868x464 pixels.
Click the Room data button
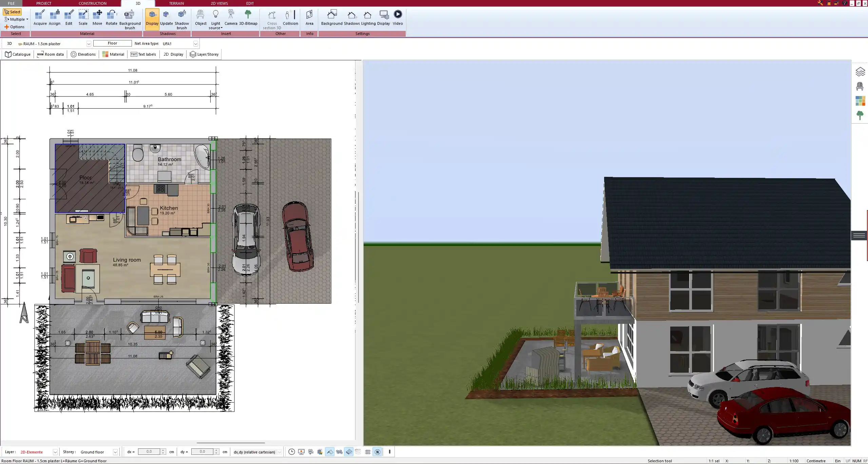click(50, 54)
